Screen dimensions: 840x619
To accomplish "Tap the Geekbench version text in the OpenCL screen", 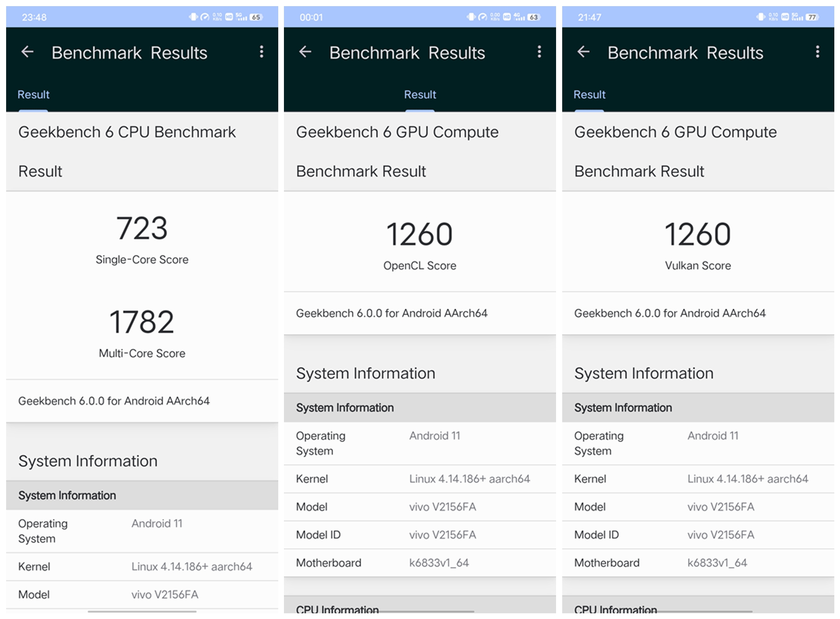I will coord(392,313).
